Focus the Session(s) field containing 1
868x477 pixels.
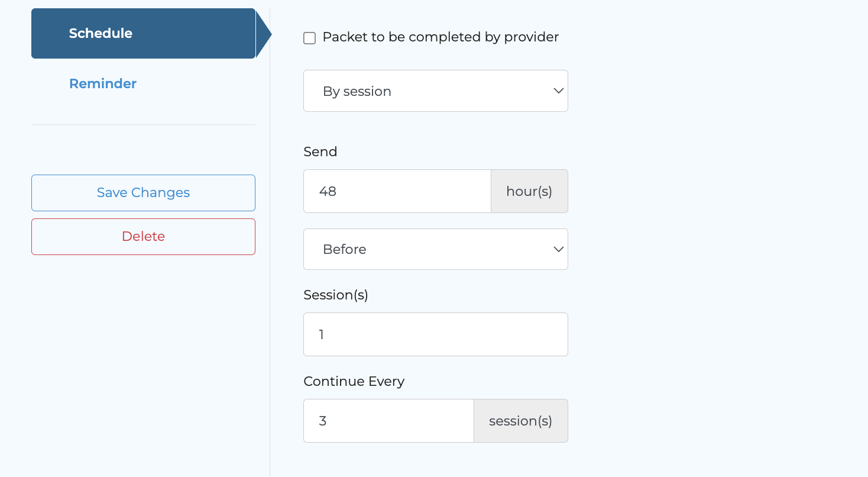pyautogui.click(x=435, y=334)
